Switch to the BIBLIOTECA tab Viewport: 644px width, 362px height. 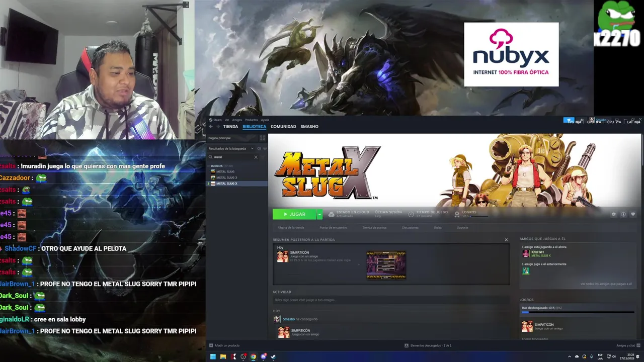pos(254,127)
